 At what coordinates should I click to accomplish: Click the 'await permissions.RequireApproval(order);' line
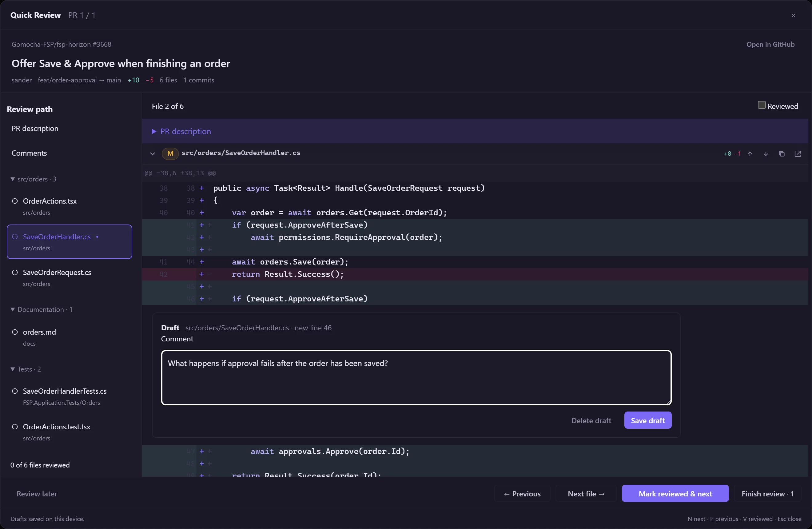(475, 237)
